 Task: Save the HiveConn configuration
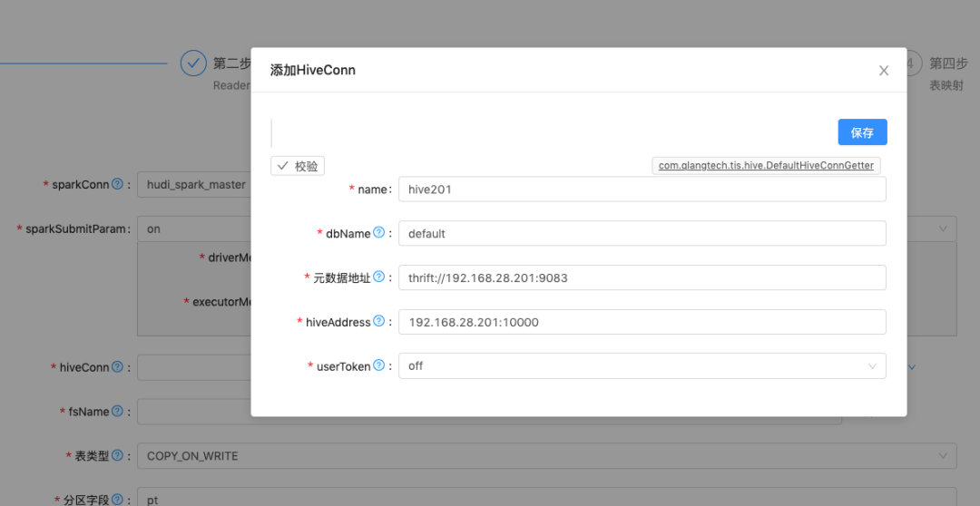(862, 131)
